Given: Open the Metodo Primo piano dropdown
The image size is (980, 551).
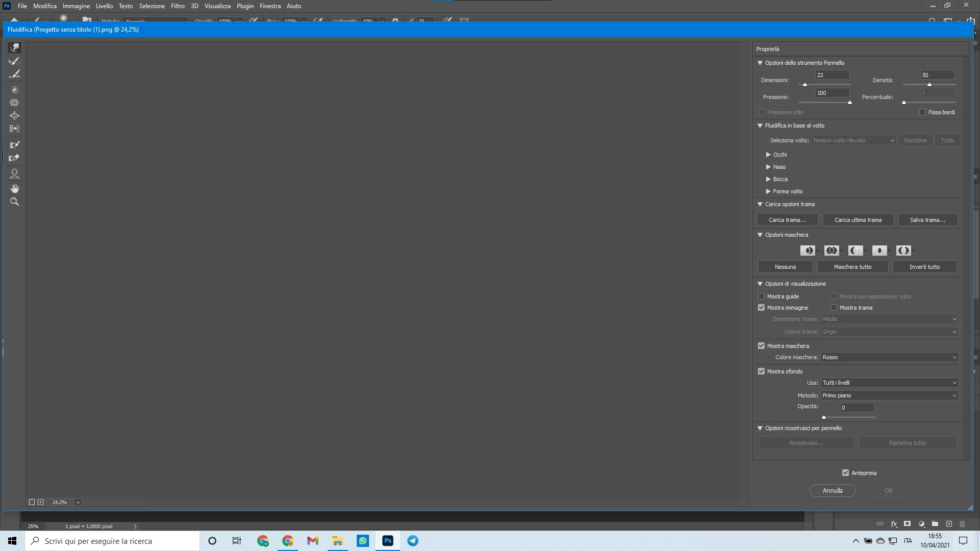Looking at the screenshot, I should tap(889, 395).
